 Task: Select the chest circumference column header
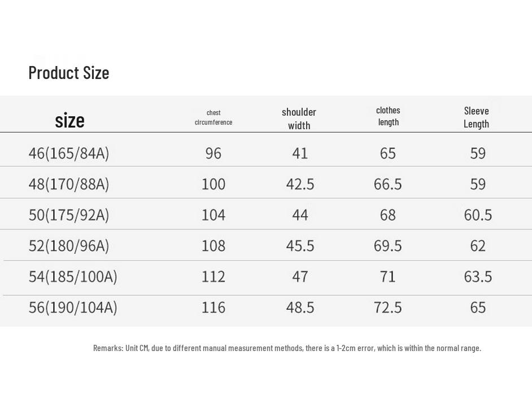click(x=213, y=117)
